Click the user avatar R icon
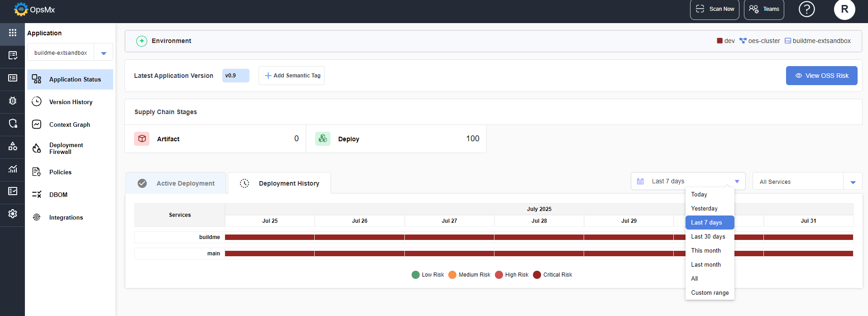Screen dimensions: 868x316 (844, 10)
